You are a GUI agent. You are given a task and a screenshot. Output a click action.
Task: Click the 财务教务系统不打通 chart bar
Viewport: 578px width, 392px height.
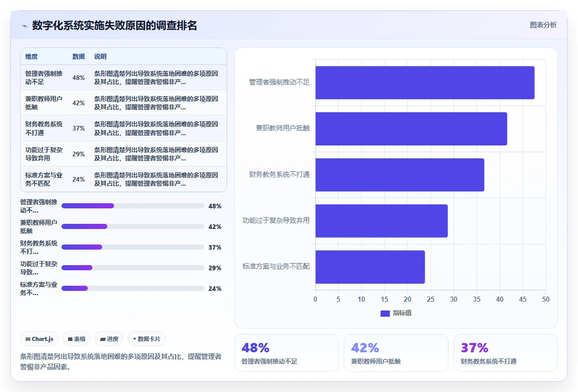(399, 175)
